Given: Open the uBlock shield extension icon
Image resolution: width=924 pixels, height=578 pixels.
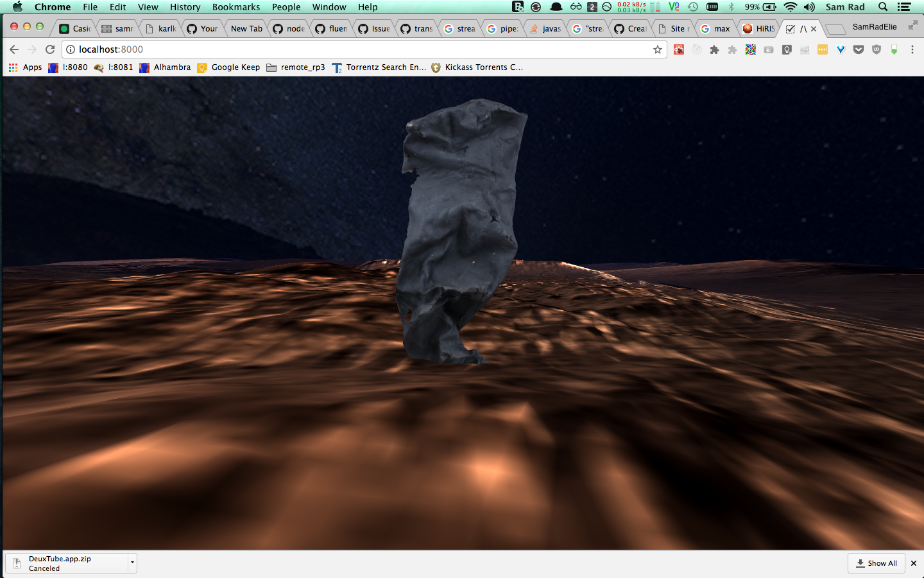Looking at the screenshot, I should pos(877,49).
